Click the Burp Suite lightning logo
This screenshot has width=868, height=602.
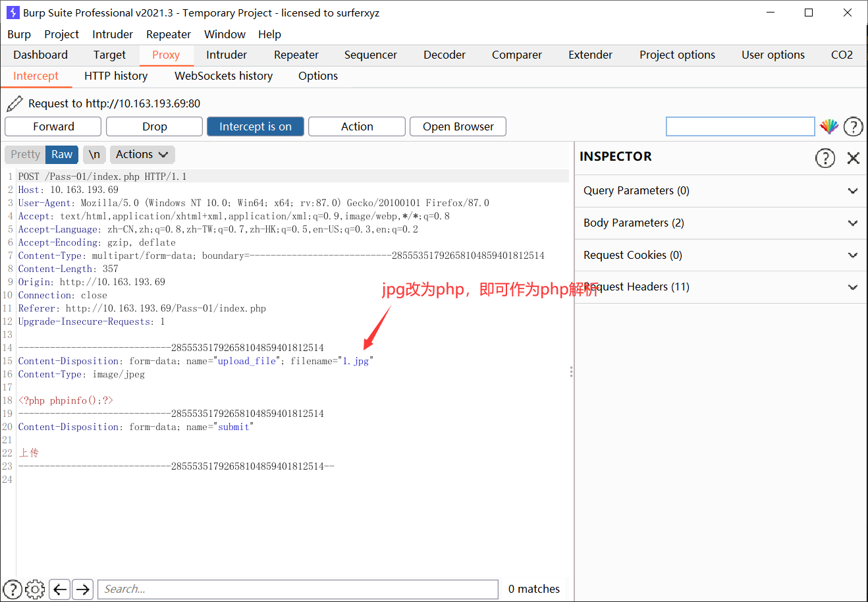[13, 13]
